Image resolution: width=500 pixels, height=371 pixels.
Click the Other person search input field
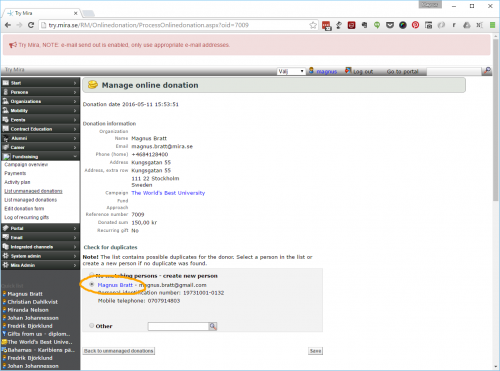tap(178, 326)
